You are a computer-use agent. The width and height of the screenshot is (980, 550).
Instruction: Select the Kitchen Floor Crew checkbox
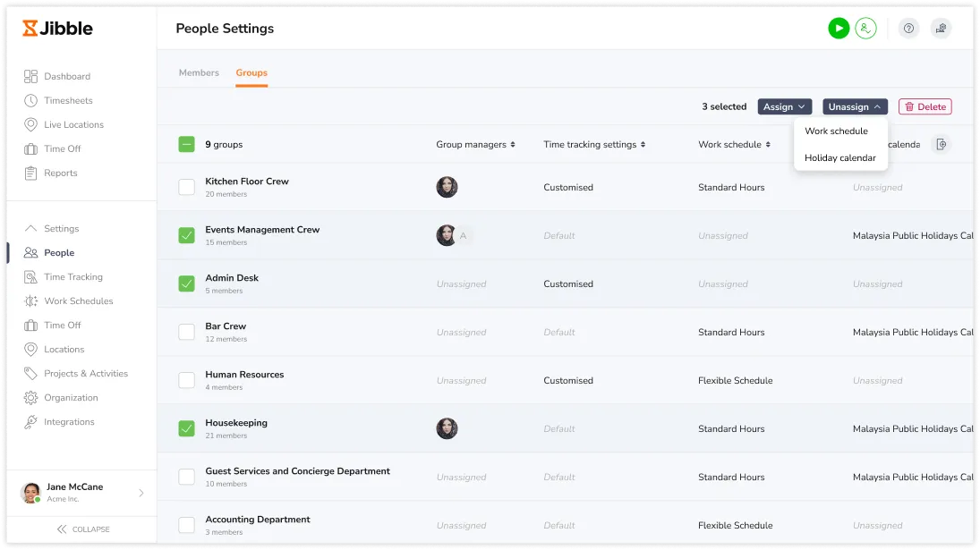point(186,188)
